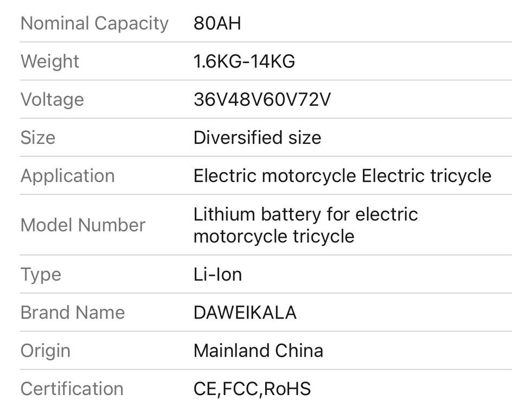Select the Diversified size text
Image resolution: width=532 pixels, height=407 pixels.
(257, 137)
